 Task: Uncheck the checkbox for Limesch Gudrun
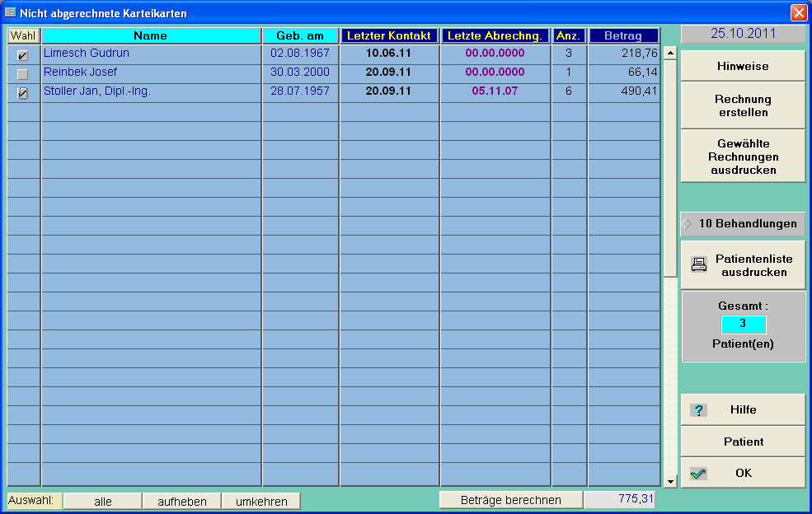[x=23, y=56]
